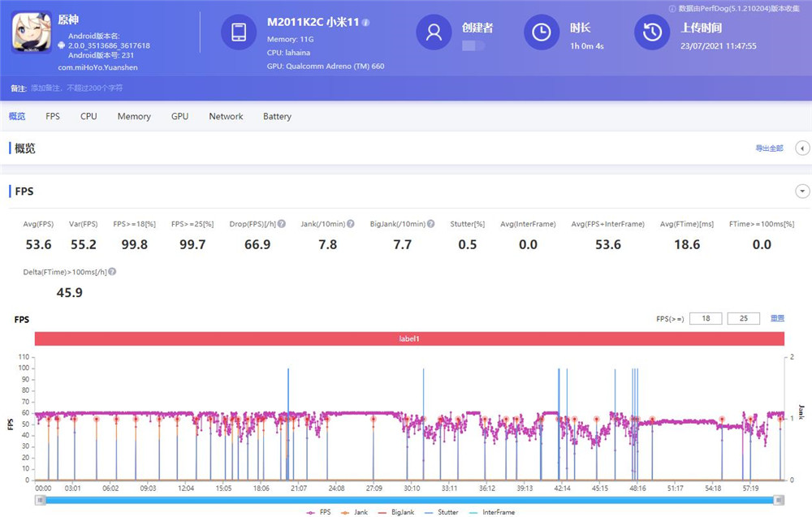Open help icon next to Jank(/10min)
The image size is (812, 517).
tap(351, 223)
